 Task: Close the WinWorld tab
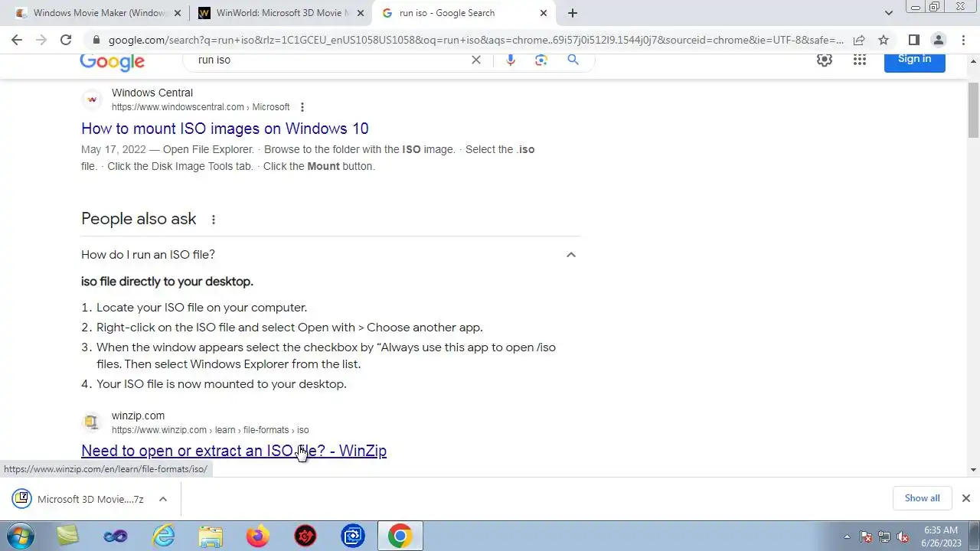click(361, 13)
